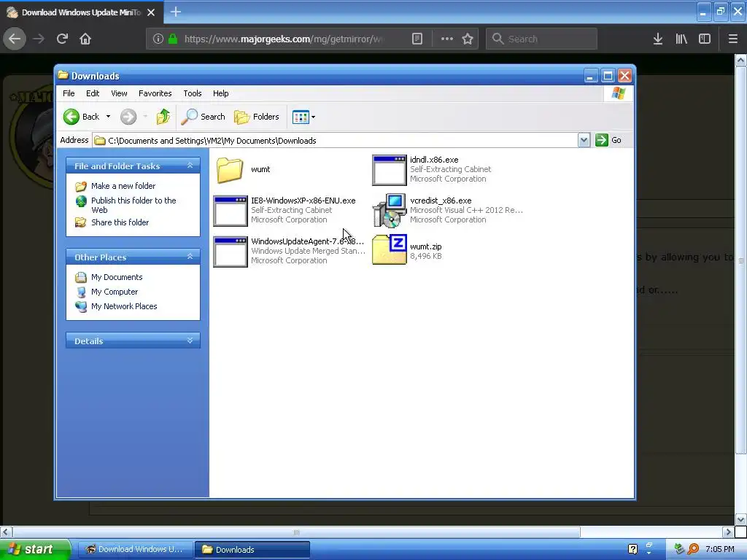Viewport: 747px width, 560px height.
Task: Expand the address bar dropdown arrow
Action: [x=584, y=141]
